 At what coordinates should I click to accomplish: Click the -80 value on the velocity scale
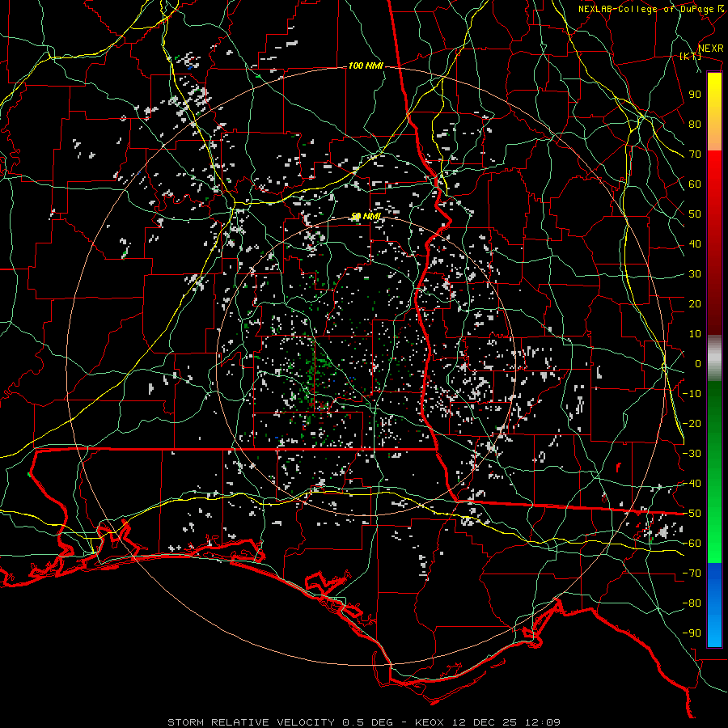click(x=692, y=603)
